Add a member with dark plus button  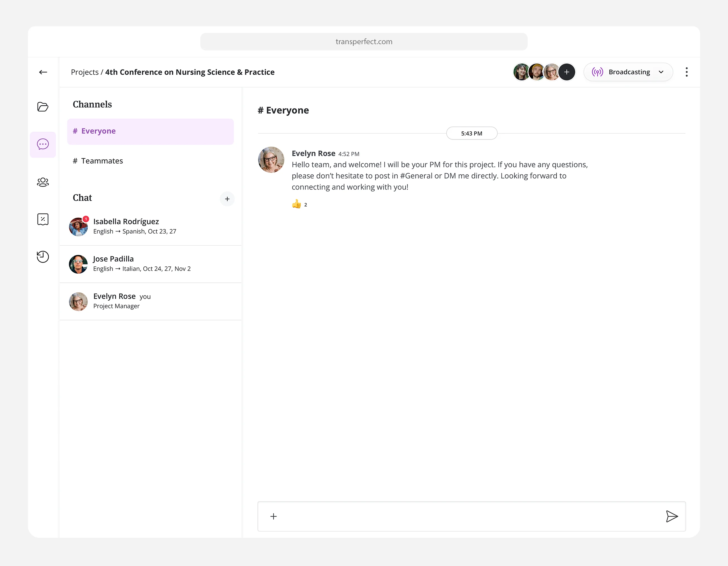[x=567, y=72]
